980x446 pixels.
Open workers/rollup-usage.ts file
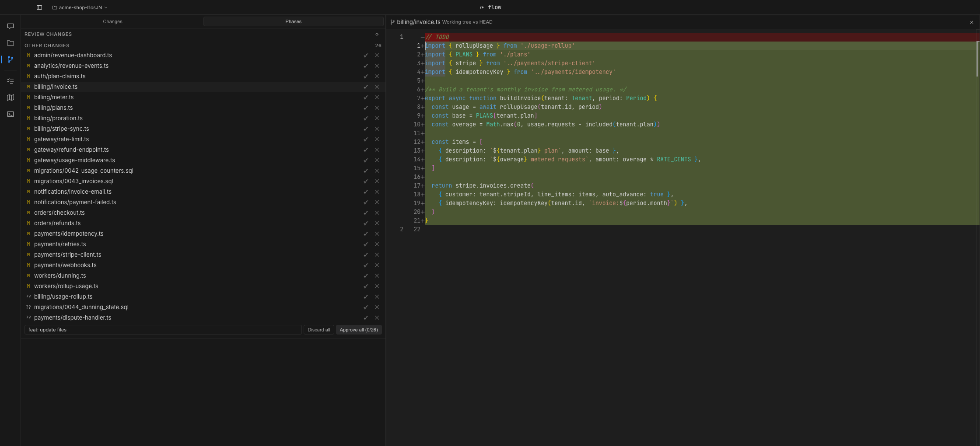(x=203, y=286)
